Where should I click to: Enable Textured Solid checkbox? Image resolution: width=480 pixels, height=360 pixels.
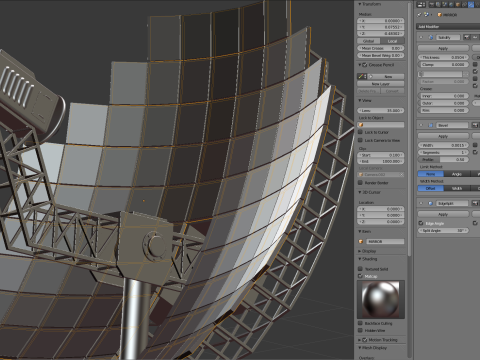tap(360, 269)
